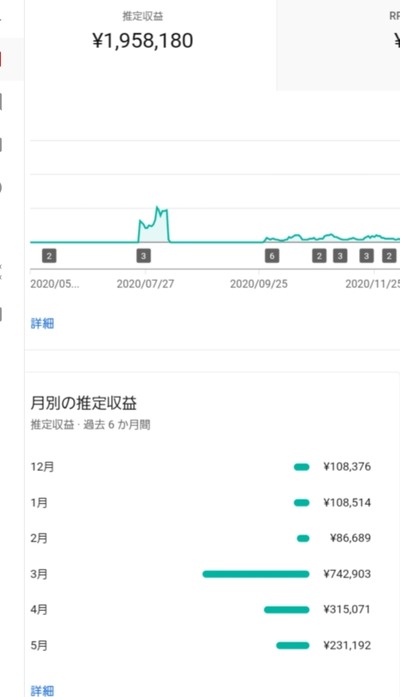
Task: Select the ¥86,689 value for 2月
Action: [x=350, y=538]
